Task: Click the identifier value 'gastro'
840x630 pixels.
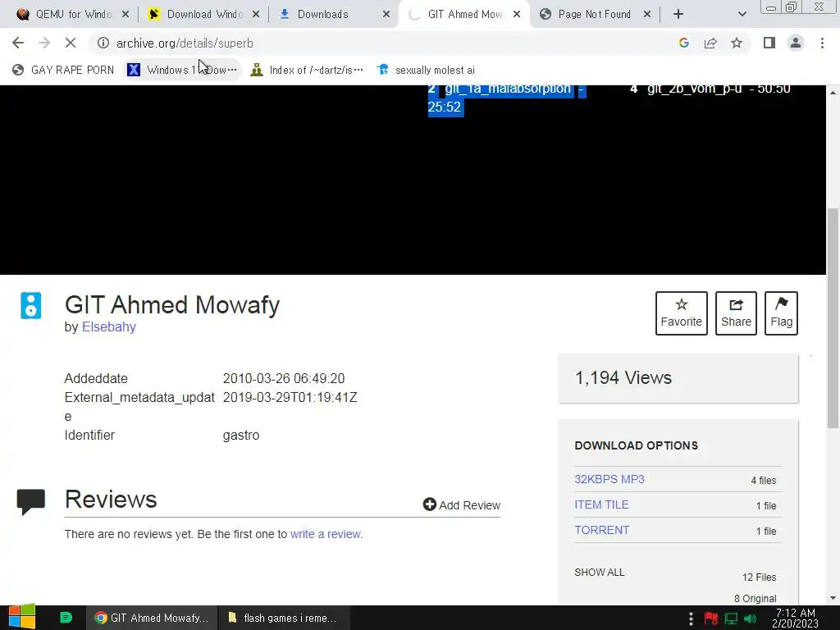Action: (241, 435)
